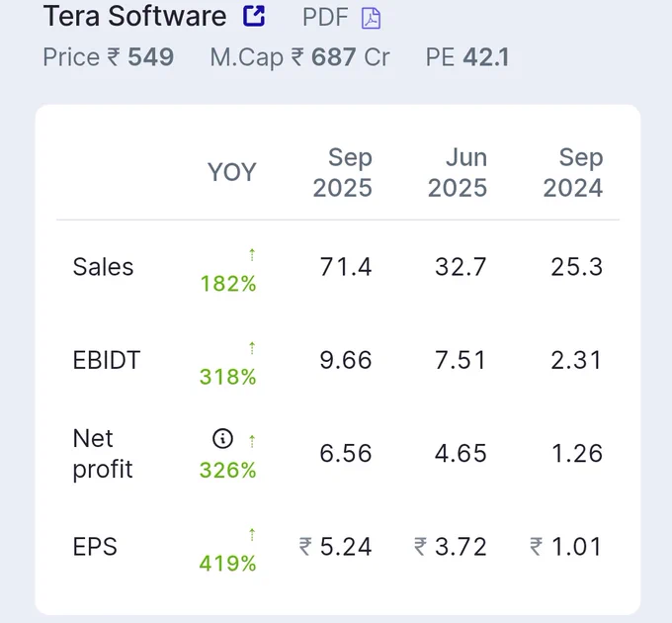672x623 pixels.
Task: Click the M.Cap 687 Cr figure
Action: coord(299,57)
